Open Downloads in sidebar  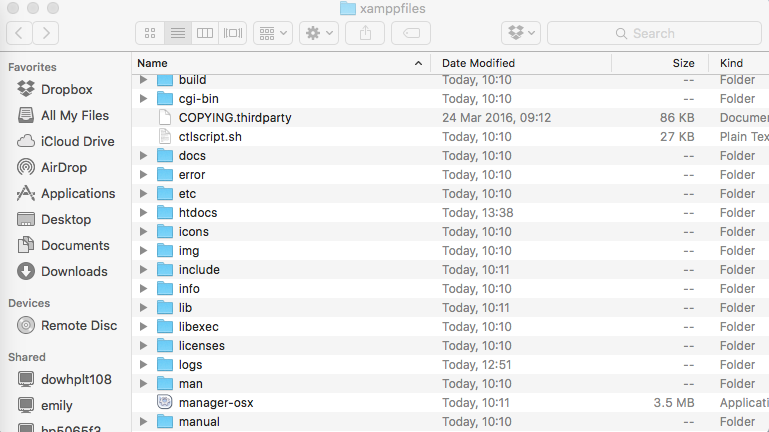tap(62, 271)
